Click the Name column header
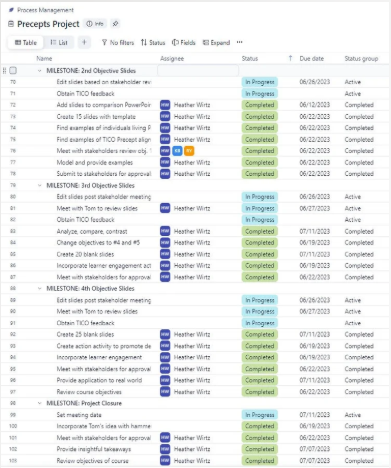Screen dimensions: 391x468 tap(44, 59)
